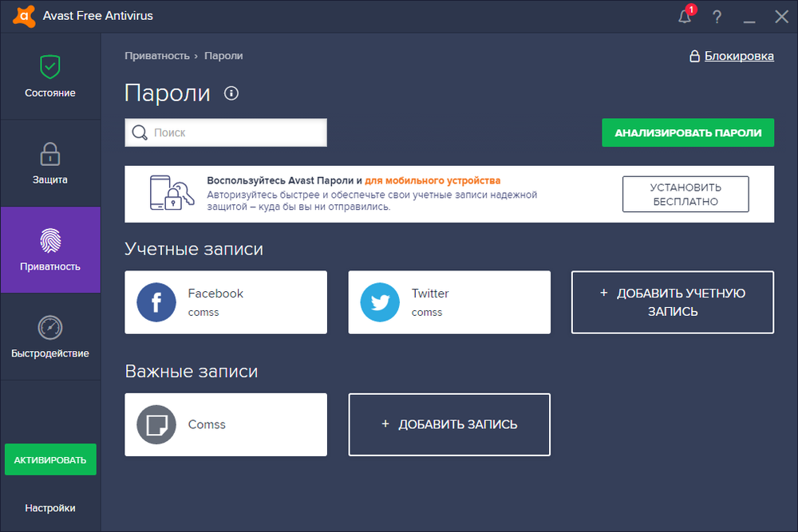This screenshot has width=798, height=532.
Task: Click the ДОБАВИТЬ ЗАПИСЬ button
Action: [448, 424]
